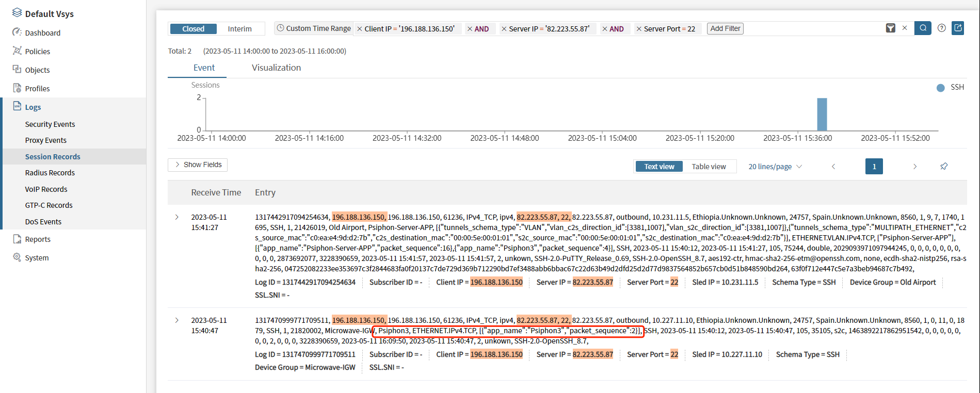Screen dimensions: 980x393
Task: Remove the Client IP filter
Action: coord(360,29)
